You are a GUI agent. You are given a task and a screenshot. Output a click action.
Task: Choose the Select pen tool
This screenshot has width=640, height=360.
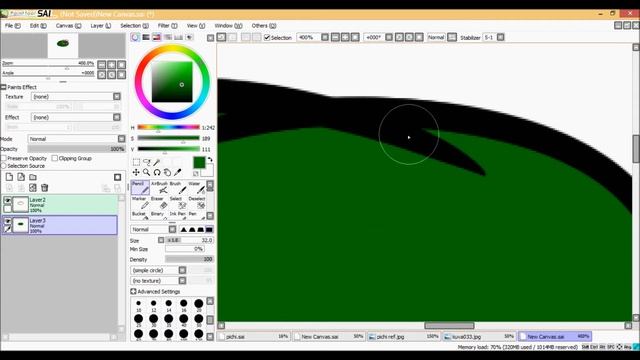click(178, 202)
